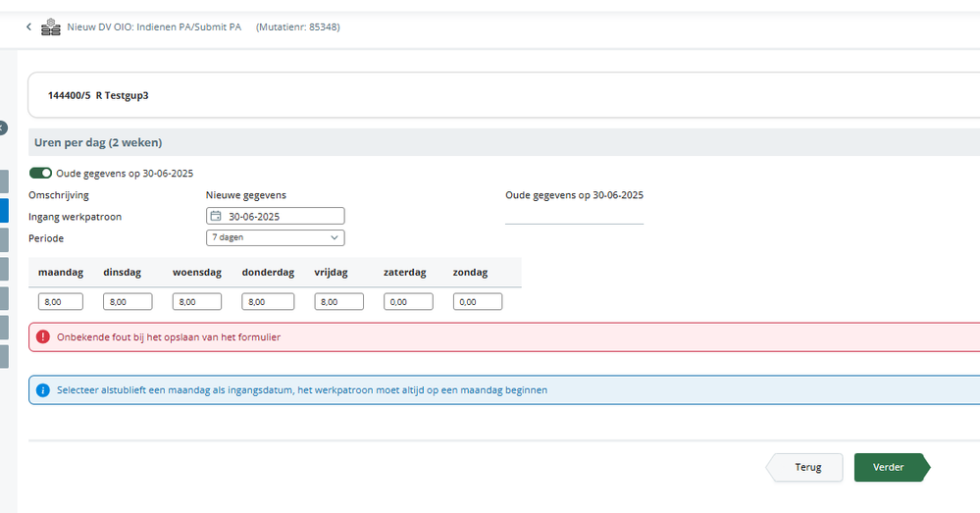The height and width of the screenshot is (513, 980).
Task: Click the donderdag hours field
Action: tap(268, 302)
